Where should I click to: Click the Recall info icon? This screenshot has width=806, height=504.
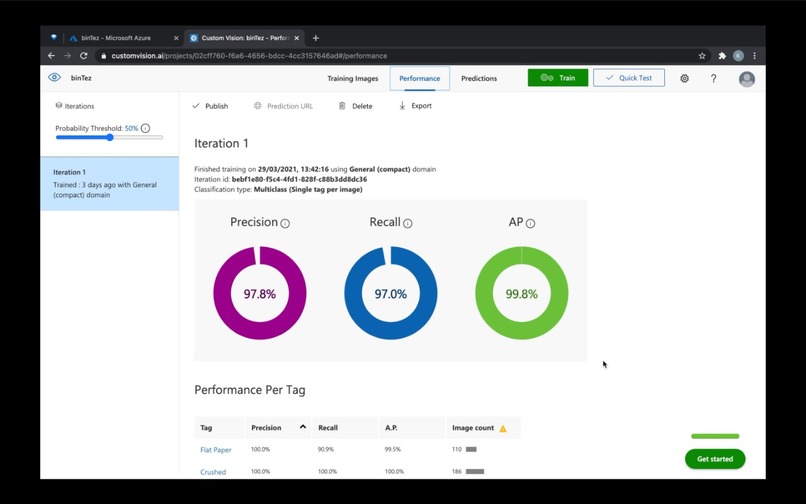(x=408, y=223)
